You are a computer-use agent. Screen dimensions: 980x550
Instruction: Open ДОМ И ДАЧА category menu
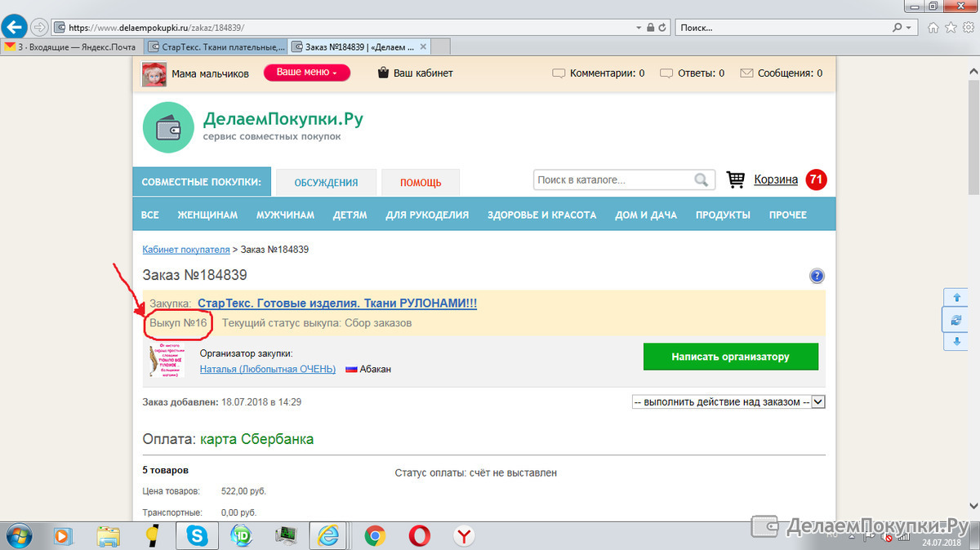pyautogui.click(x=646, y=215)
